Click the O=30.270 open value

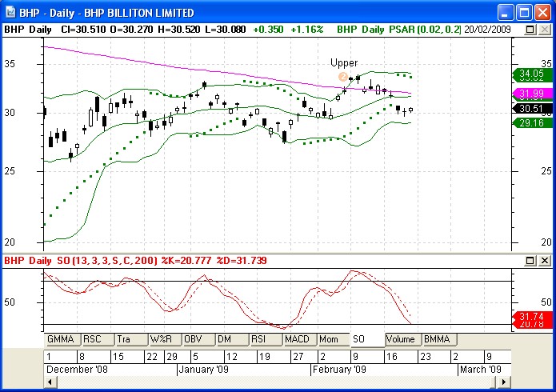click(131, 30)
